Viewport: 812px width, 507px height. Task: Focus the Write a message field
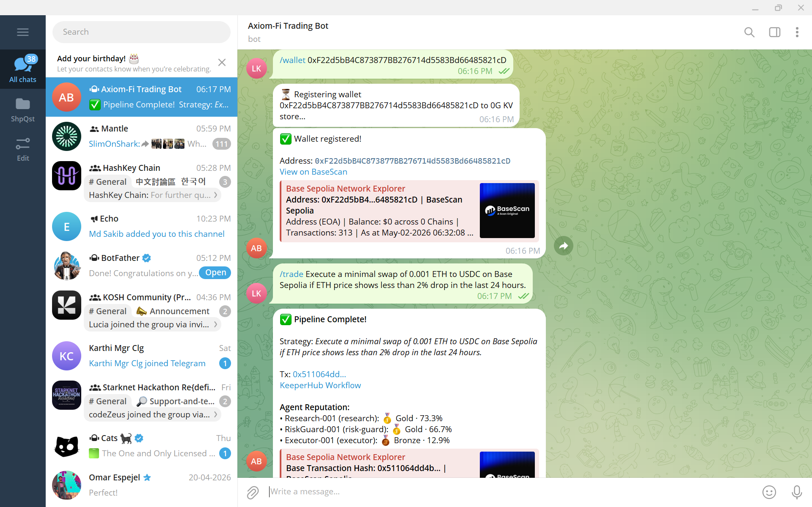click(x=512, y=492)
